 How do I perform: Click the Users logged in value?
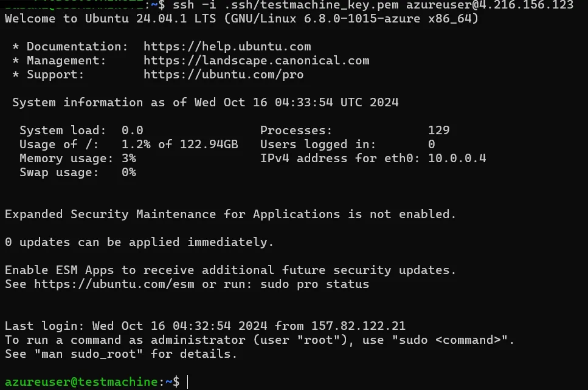click(x=431, y=145)
